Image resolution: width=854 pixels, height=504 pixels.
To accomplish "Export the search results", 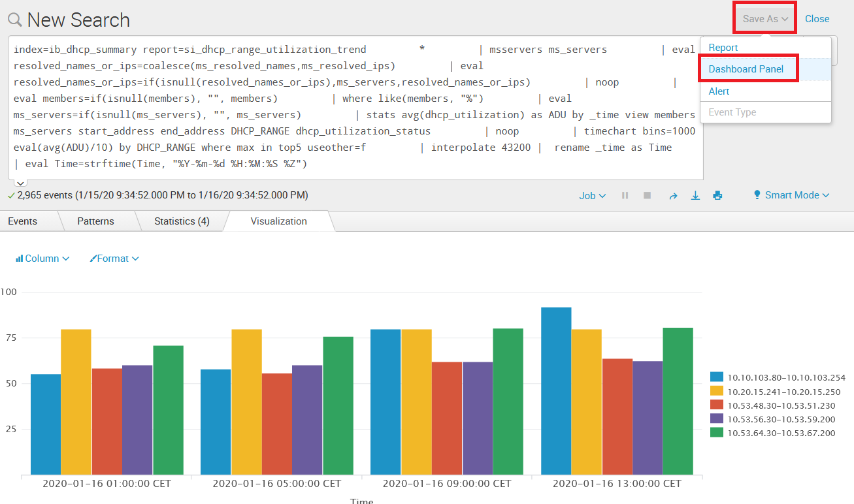I will coord(695,195).
